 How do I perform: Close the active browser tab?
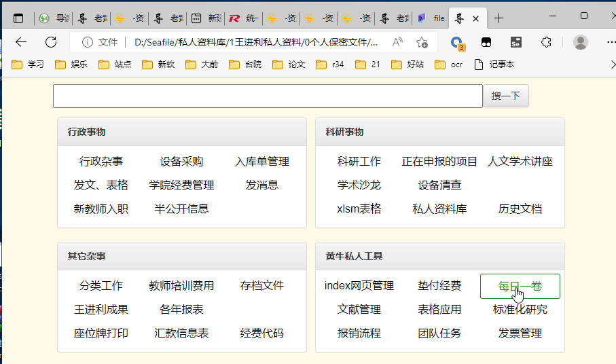476,18
